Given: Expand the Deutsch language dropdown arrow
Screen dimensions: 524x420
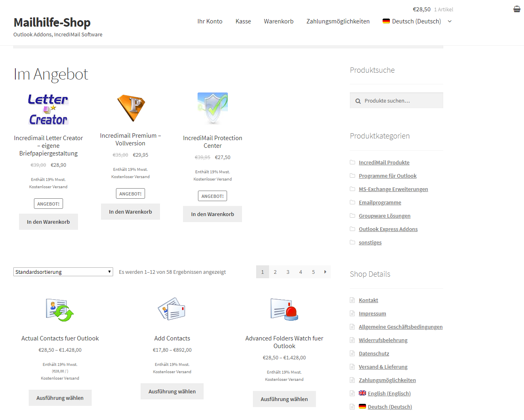Looking at the screenshot, I should click(450, 21).
